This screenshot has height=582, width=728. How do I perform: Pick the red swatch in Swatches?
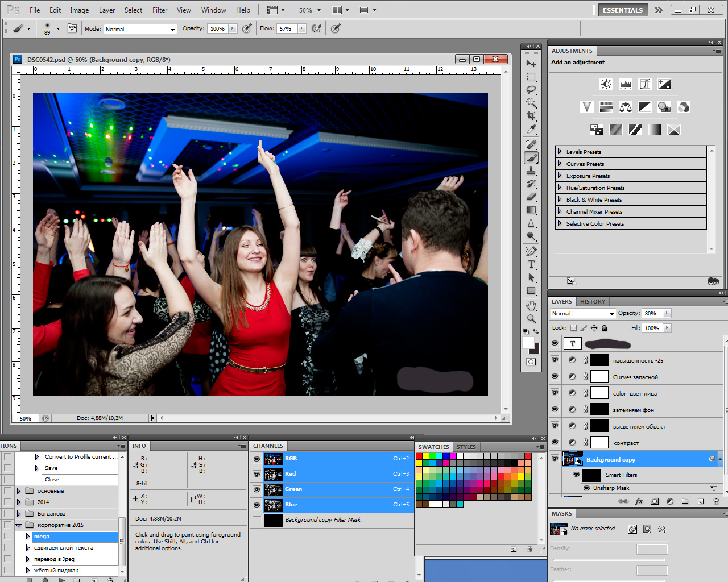[419, 456]
